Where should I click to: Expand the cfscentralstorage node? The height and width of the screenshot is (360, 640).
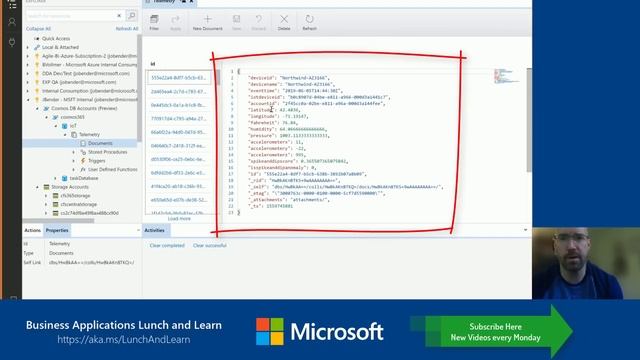pos(46,204)
